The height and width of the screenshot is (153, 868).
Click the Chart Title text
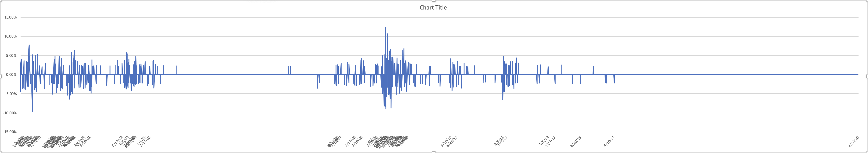point(433,8)
